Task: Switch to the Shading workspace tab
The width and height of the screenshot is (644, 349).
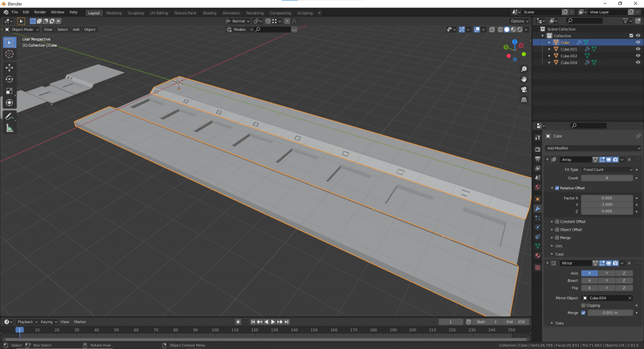Action: tap(209, 13)
